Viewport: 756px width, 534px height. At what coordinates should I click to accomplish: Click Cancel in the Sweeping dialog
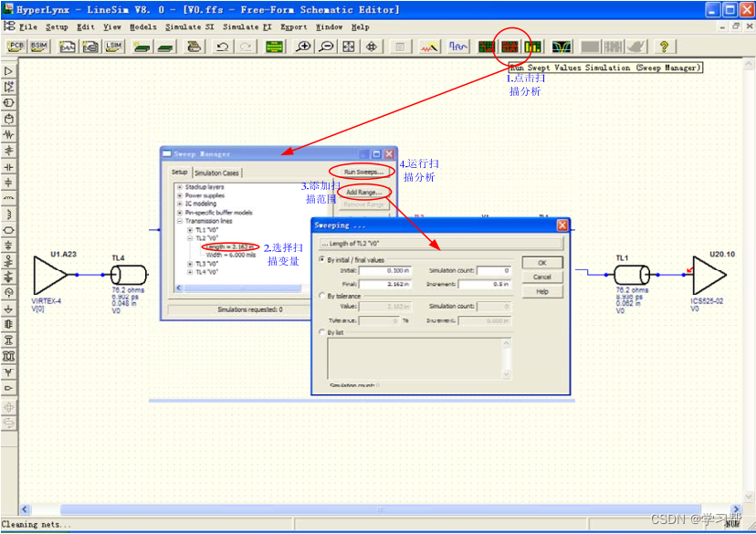tap(542, 277)
